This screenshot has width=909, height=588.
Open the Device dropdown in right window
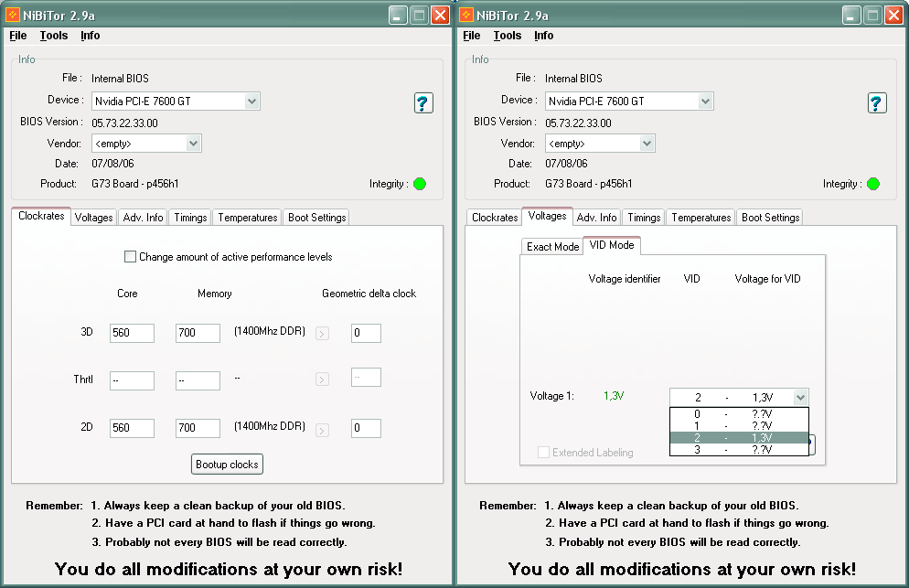(x=705, y=101)
